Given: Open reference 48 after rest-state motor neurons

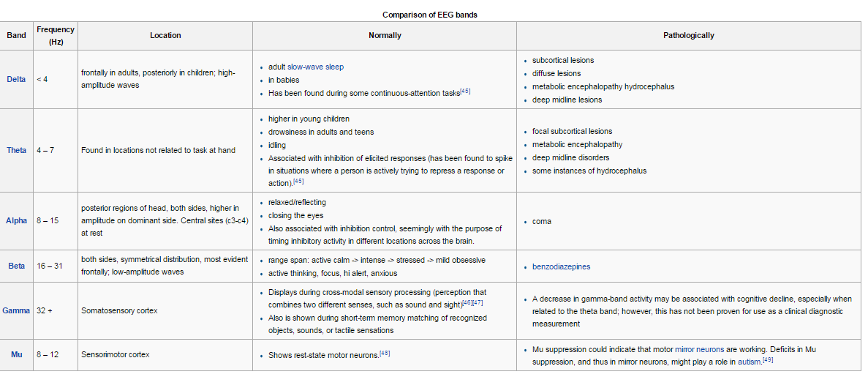Looking at the screenshot, I should point(385,354).
